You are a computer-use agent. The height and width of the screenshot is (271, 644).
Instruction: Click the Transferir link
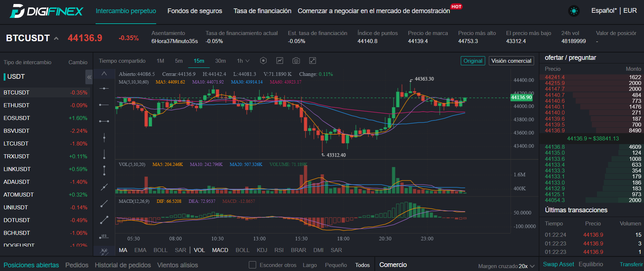click(x=631, y=264)
